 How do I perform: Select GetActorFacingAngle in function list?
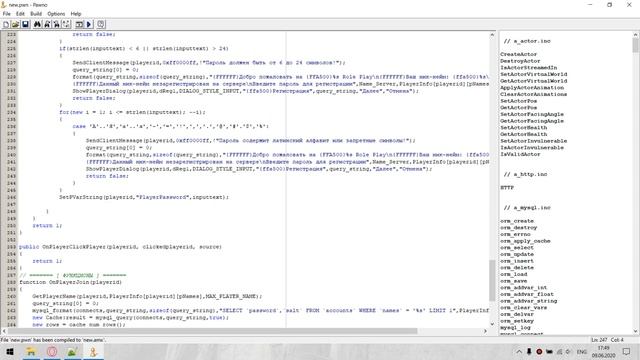[532, 121]
